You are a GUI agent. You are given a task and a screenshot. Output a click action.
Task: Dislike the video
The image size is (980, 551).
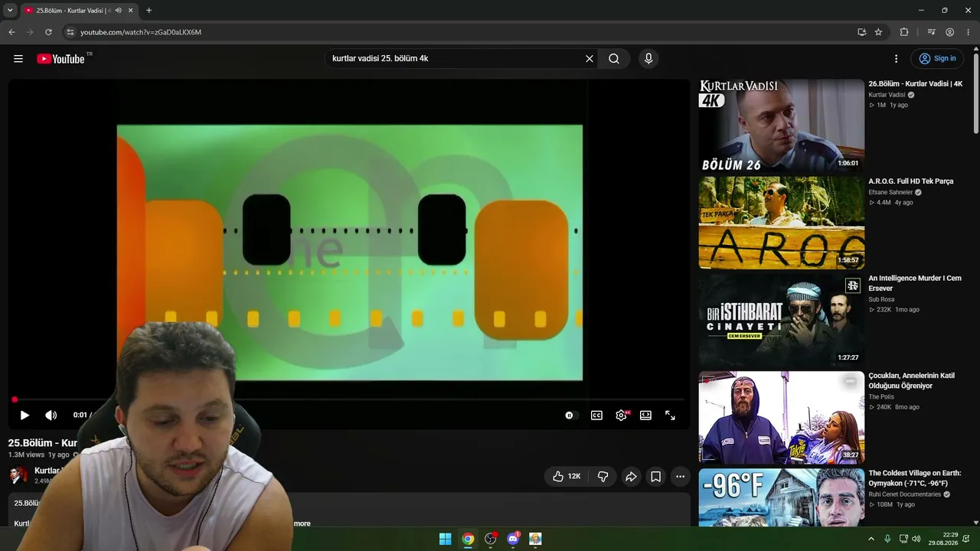[603, 476]
